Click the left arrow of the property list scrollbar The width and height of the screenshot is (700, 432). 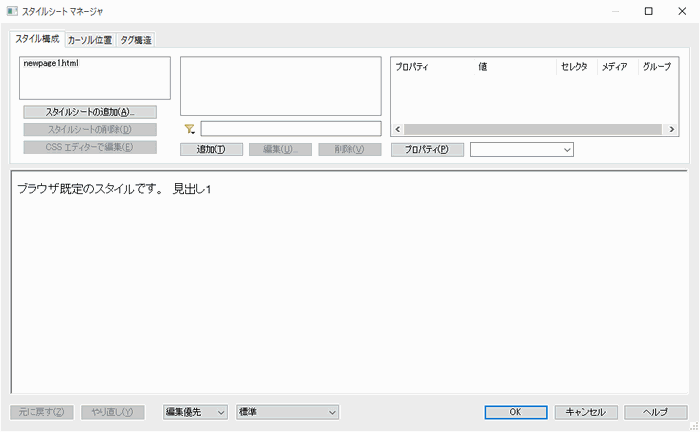pyautogui.click(x=397, y=130)
